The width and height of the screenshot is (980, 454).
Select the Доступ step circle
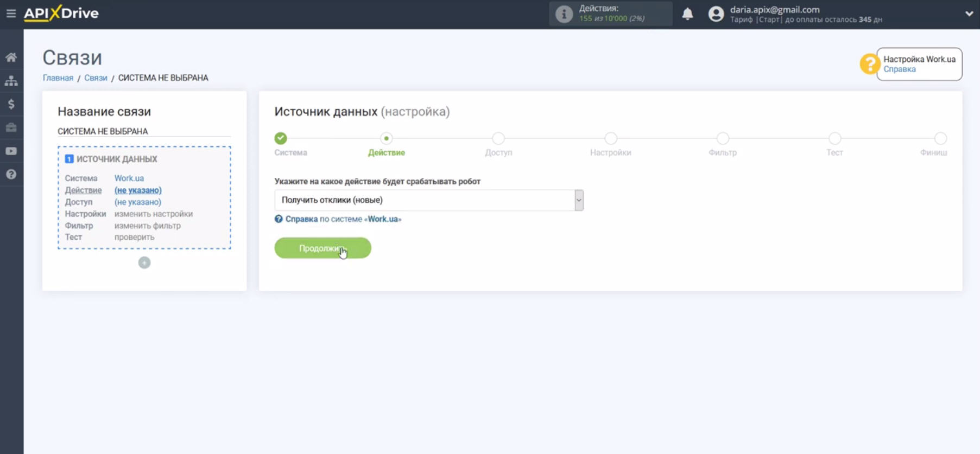pyautogui.click(x=498, y=138)
